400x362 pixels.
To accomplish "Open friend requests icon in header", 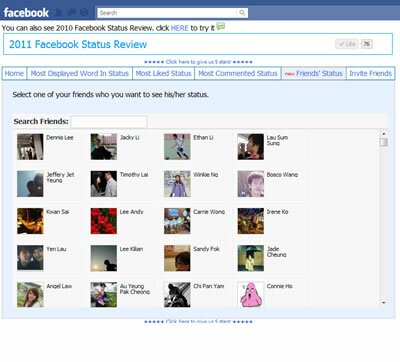I will click(59, 13).
